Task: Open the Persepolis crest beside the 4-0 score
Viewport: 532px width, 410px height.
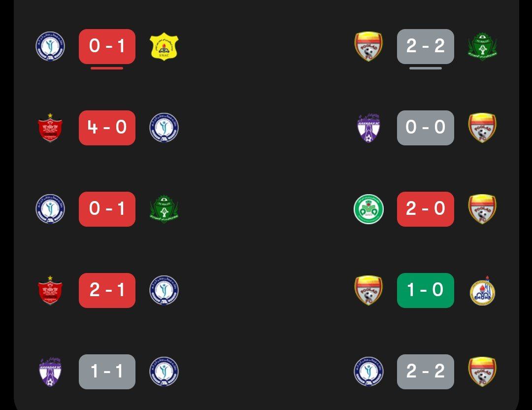Action: (50, 128)
